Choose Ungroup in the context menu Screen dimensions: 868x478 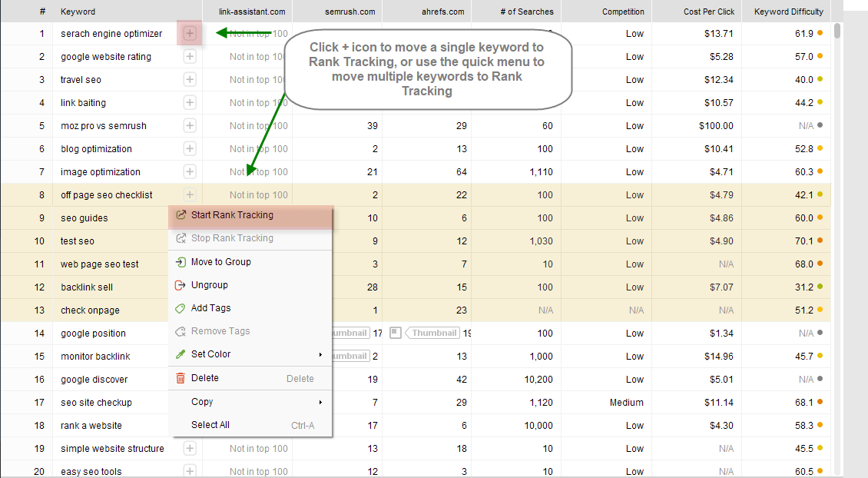click(x=250, y=285)
